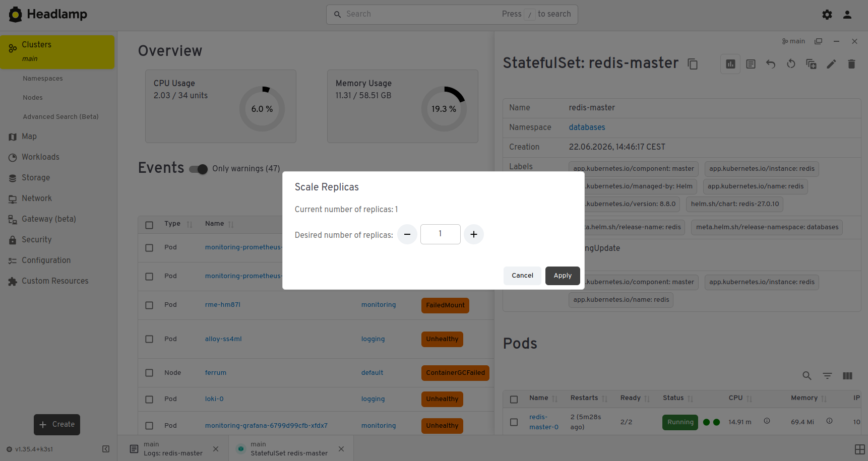Click the tab layout grid icon at bottom right
This screenshot has height=461, width=868.
pyautogui.click(x=860, y=449)
